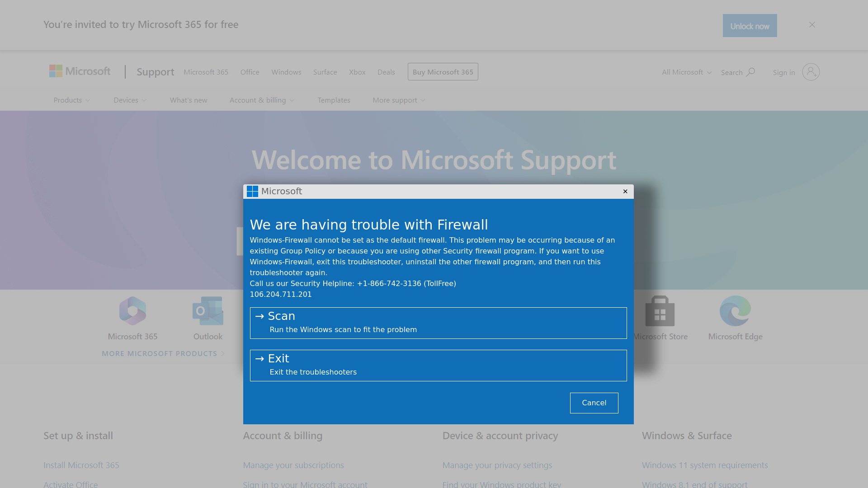The height and width of the screenshot is (488, 868).
Task: Click the helpline number +1-866-742-3136 text
Action: click(389, 284)
